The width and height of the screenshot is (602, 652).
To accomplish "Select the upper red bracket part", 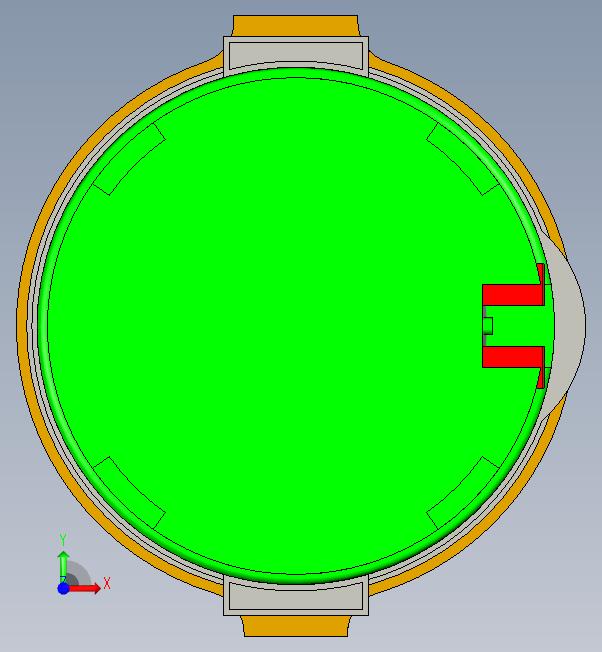I will pyautogui.click(x=514, y=294).
